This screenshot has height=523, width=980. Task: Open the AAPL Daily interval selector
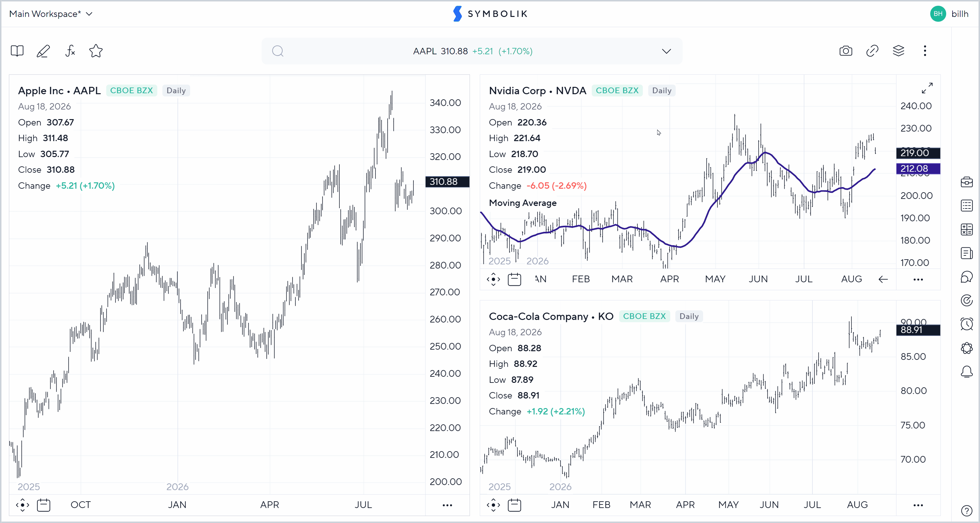pos(176,91)
